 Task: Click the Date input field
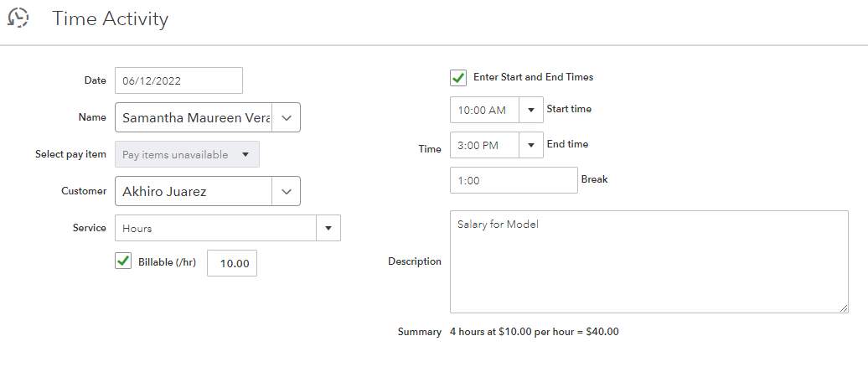(x=178, y=81)
